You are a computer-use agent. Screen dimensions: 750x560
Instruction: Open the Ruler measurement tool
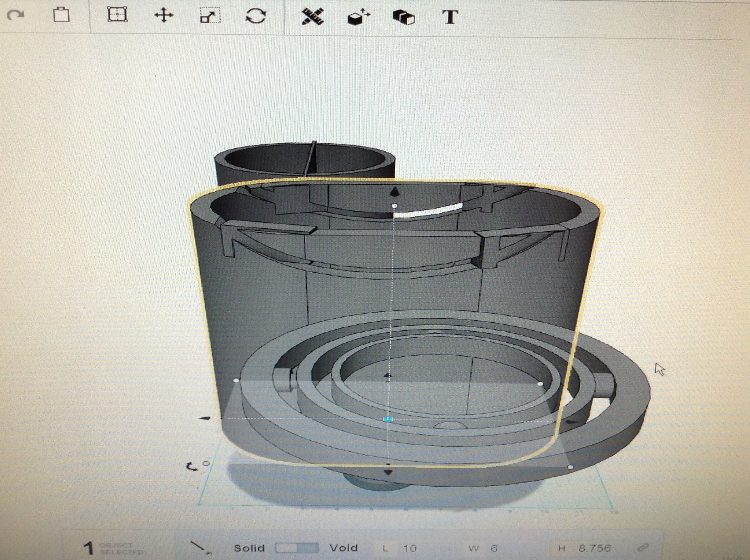314,16
